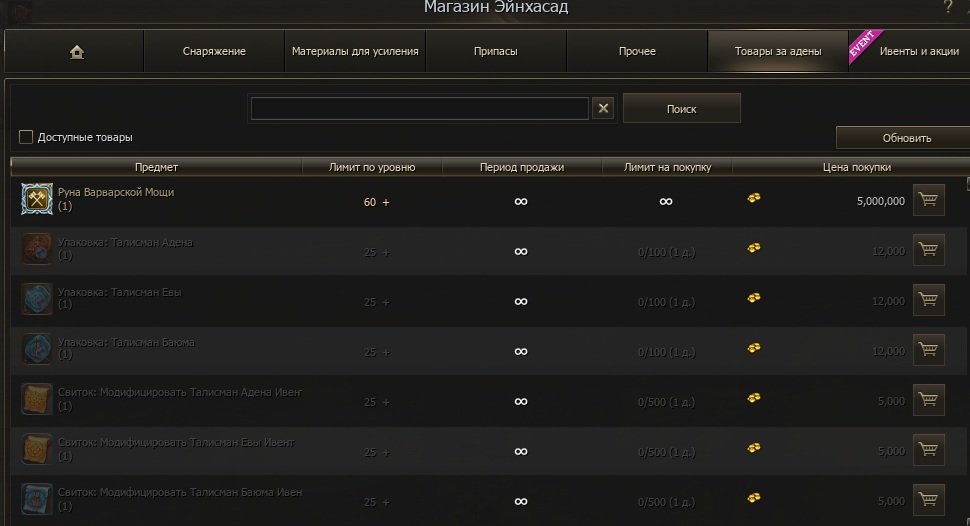The image size is (970, 526).
Task: Sort by Лимит на покупку column header
Action: click(x=667, y=167)
